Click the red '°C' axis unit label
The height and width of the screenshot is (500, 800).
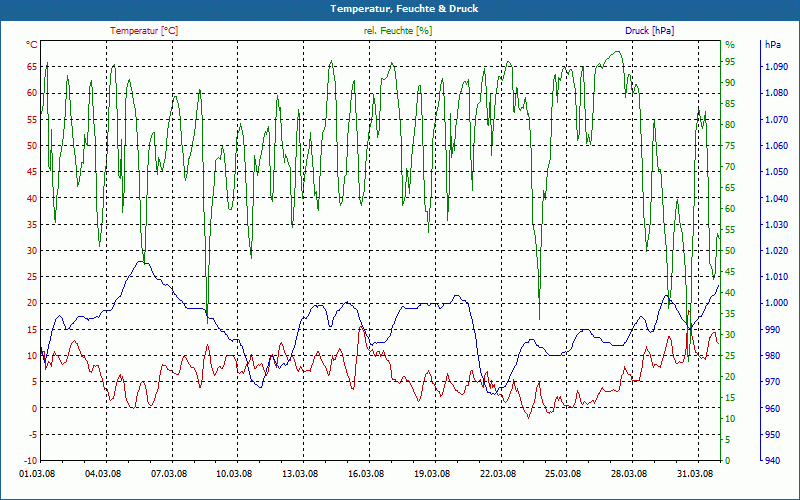pos(32,44)
